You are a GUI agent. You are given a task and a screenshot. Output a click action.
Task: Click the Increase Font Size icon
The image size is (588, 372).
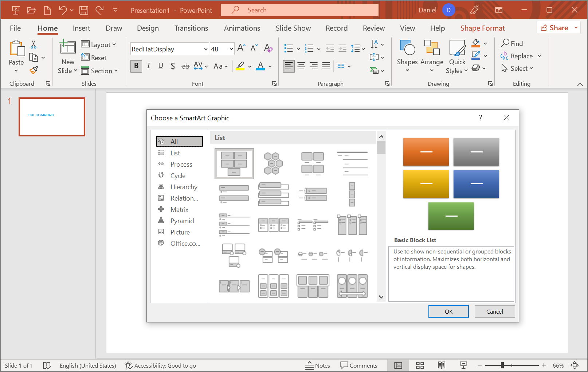pyautogui.click(x=241, y=48)
